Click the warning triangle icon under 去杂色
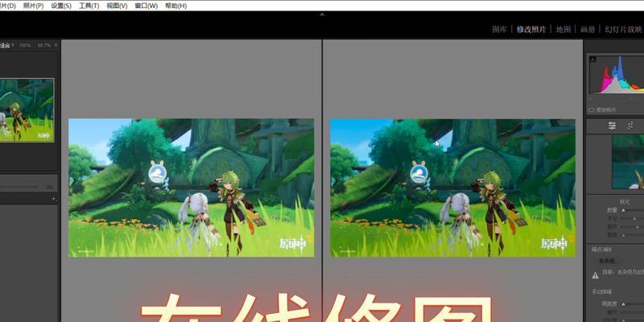This screenshot has height=322, width=644. 595,275
